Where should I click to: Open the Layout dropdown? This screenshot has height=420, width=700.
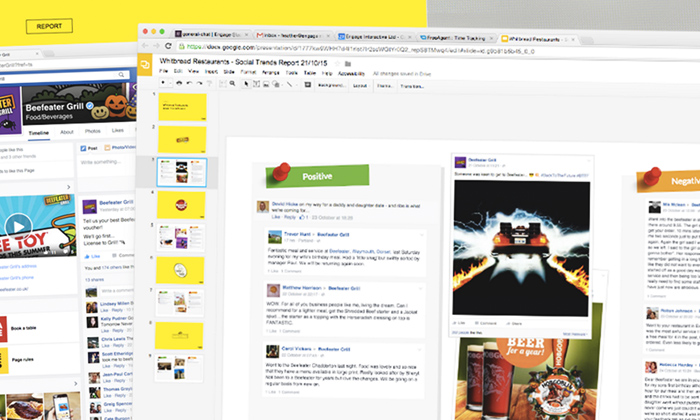coord(360,85)
